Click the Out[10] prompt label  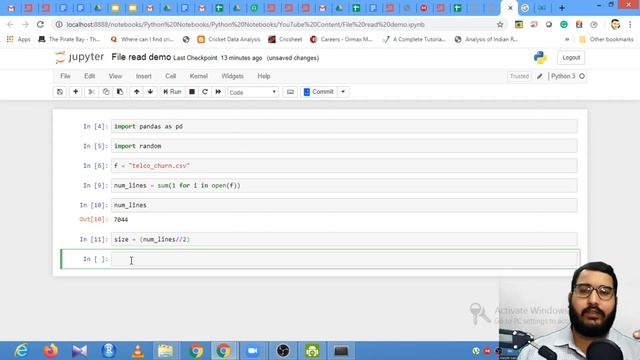(92, 219)
